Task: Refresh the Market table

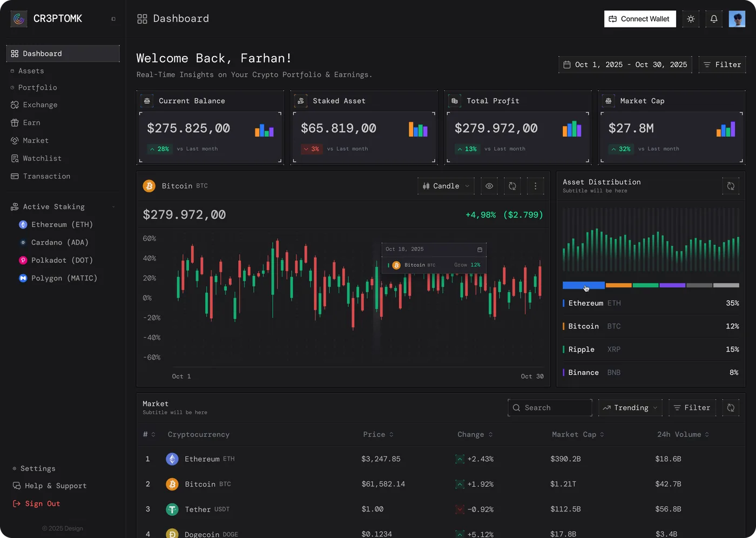Action: tap(731, 408)
